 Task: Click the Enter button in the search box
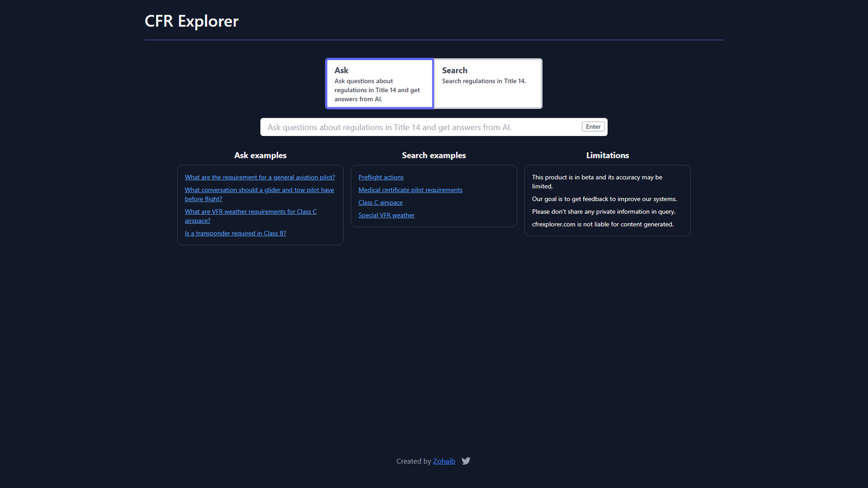[x=593, y=127]
